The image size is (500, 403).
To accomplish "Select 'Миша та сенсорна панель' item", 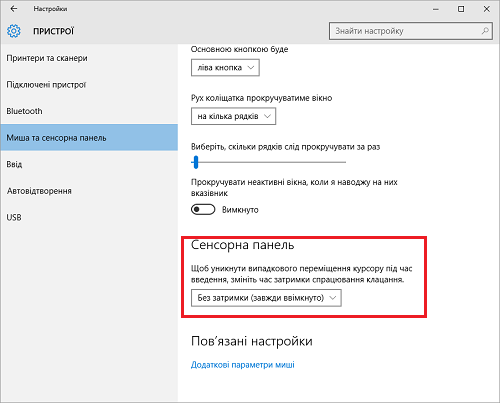I will pyautogui.click(x=89, y=138).
